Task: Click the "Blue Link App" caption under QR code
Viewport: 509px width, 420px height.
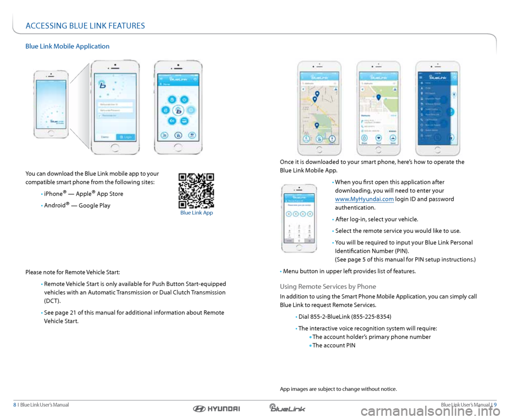Action: coord(196,213)
